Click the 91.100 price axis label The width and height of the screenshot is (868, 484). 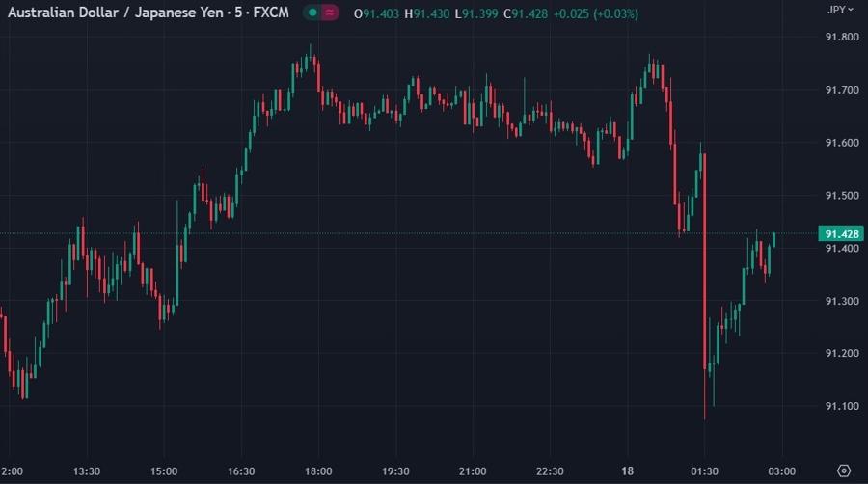842,406
